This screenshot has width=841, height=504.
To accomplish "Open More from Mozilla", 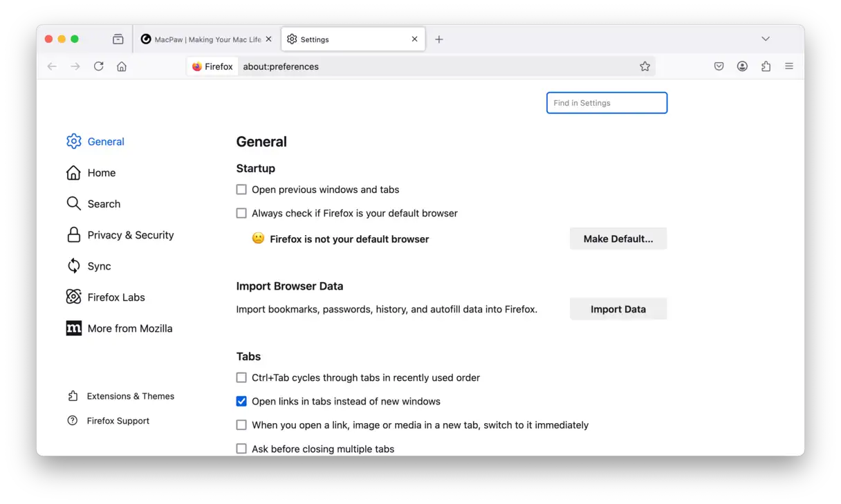I will pyautogui.click(x=119, y=328).
